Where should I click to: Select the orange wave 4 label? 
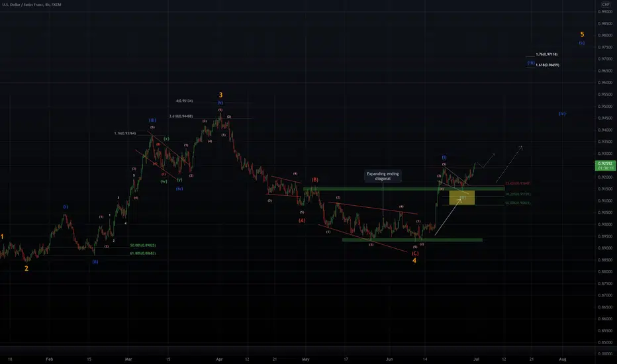[x=414, y=261]
